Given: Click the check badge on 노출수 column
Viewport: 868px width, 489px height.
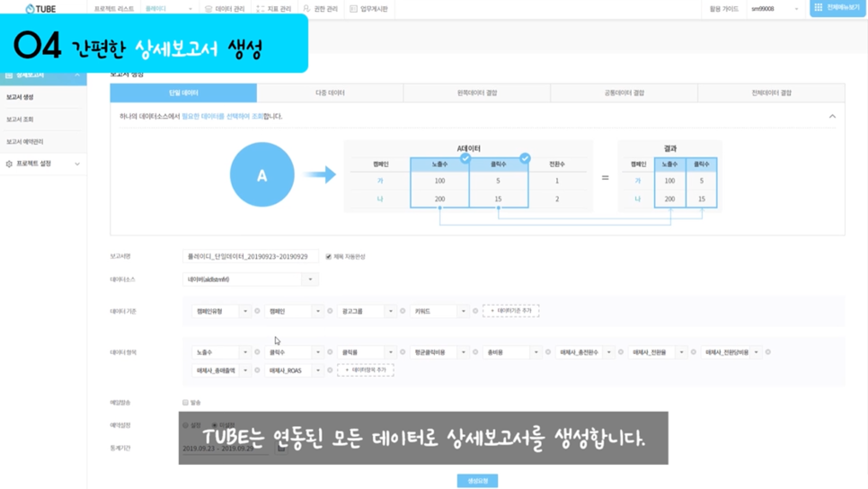Looking at the screenshot, I should tap(465, 158).
